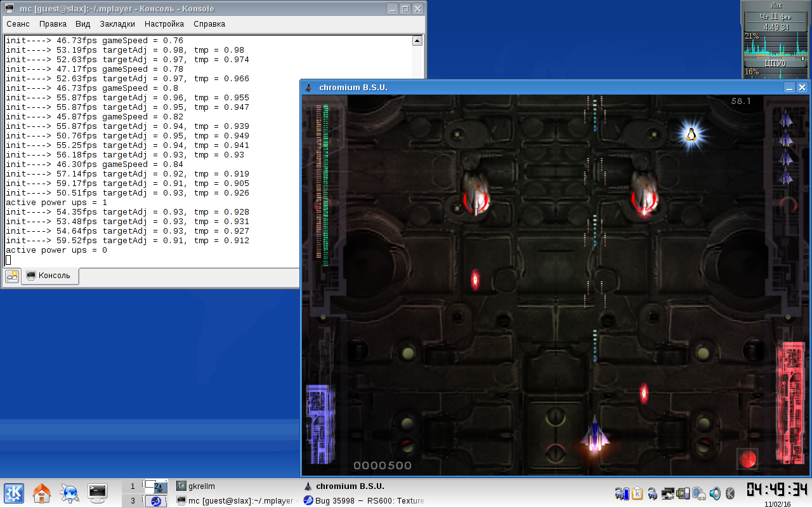The image size is (812, 508).
Task: Expand the Закладки menu
Action: [x=117, y=24]
